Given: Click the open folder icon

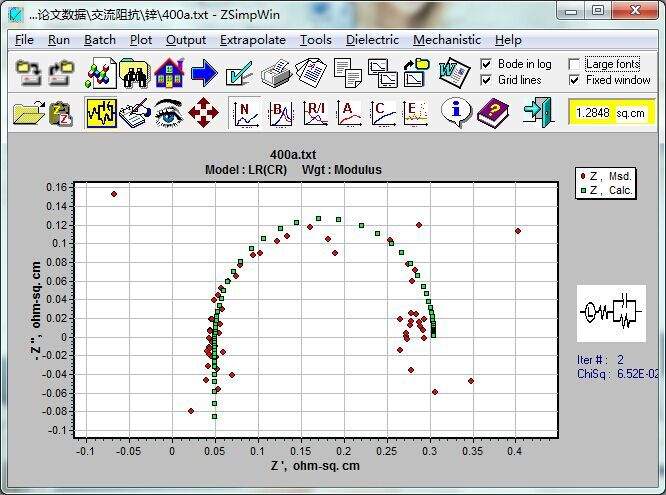Looking at the screenshot, I should (x=28, y=113).
